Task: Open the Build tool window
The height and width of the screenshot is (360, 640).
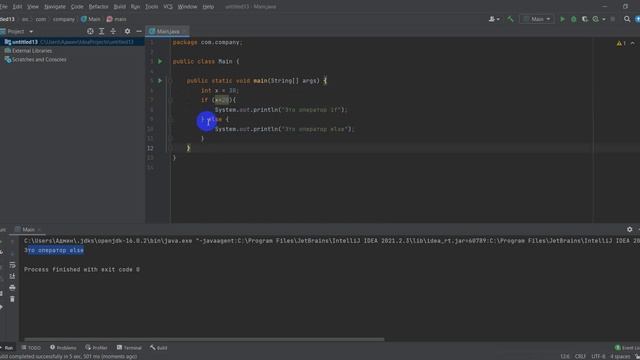Action: 159,348
